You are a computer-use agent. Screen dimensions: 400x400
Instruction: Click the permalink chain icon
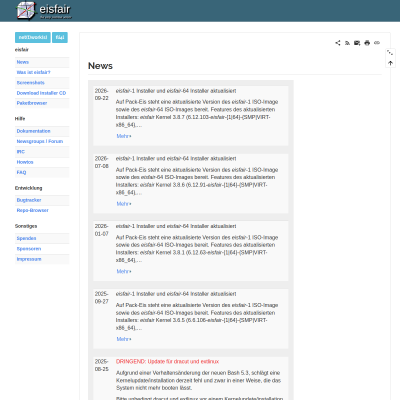(x=377, y=43)
